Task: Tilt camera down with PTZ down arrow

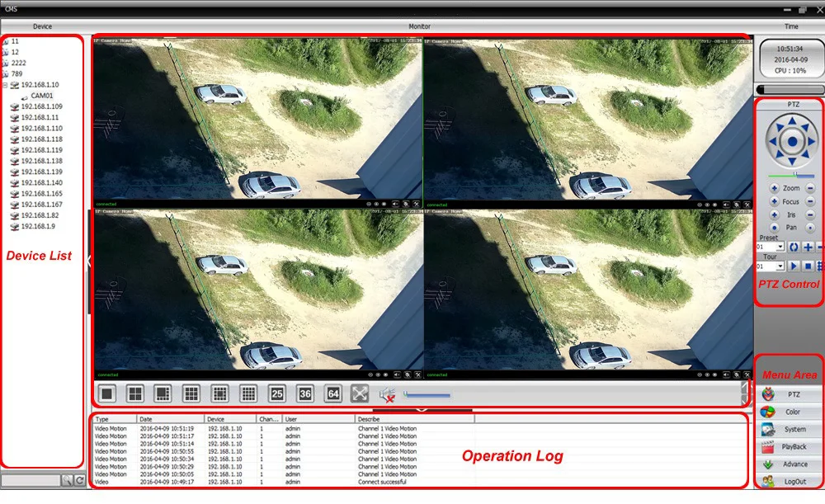Action: click(792, 161)
